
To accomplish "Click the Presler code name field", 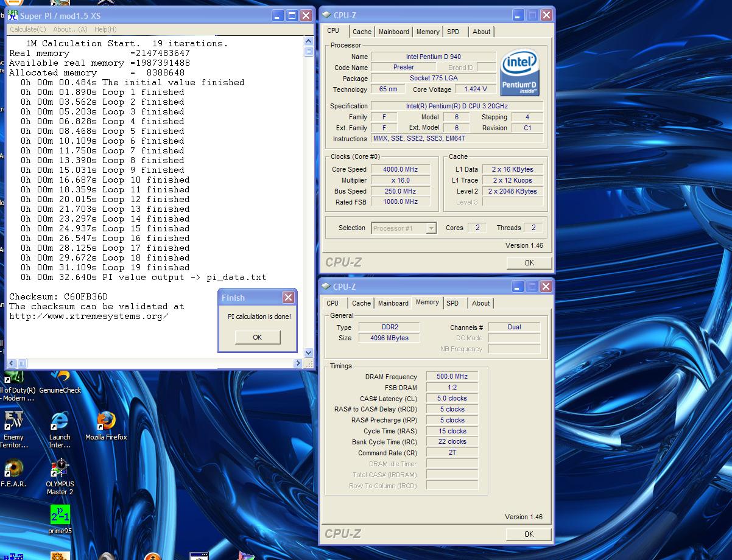I will click(x=403, y=67).
